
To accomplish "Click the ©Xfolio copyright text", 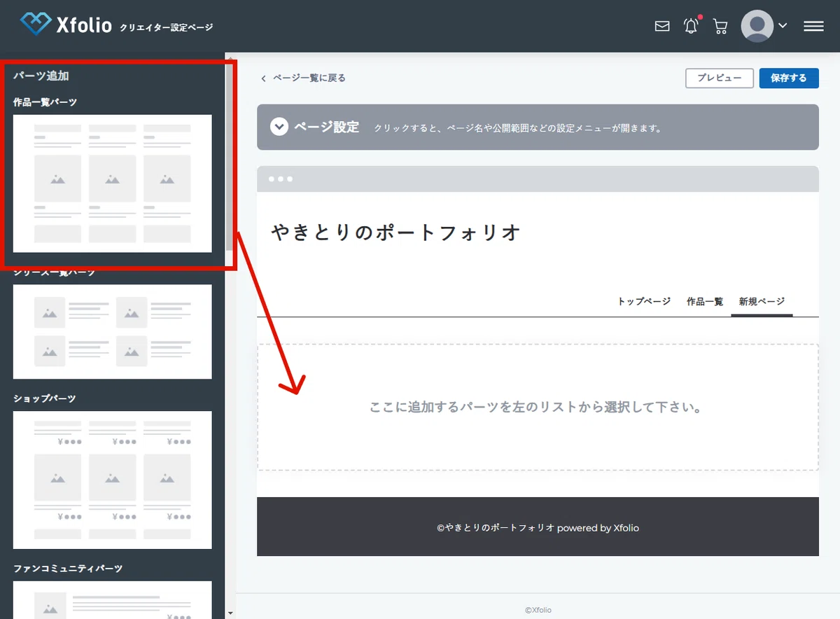I will coord(538,610).
